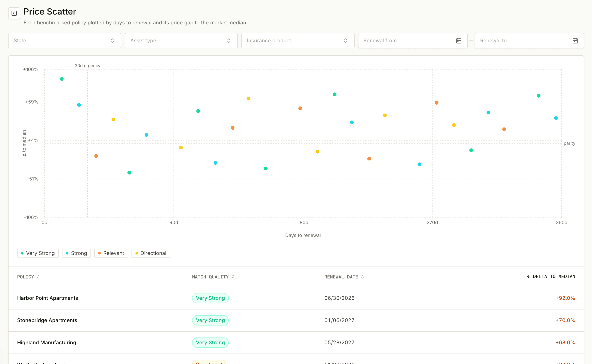Toggle Very Strong legend series
The image size is (592, 364).
coord(38,253)
